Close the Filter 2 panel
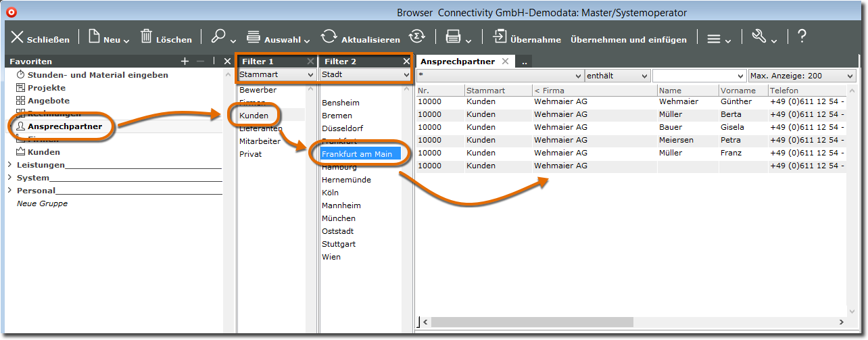Screen dimensions: 868x340 click(x=406, y=62)
